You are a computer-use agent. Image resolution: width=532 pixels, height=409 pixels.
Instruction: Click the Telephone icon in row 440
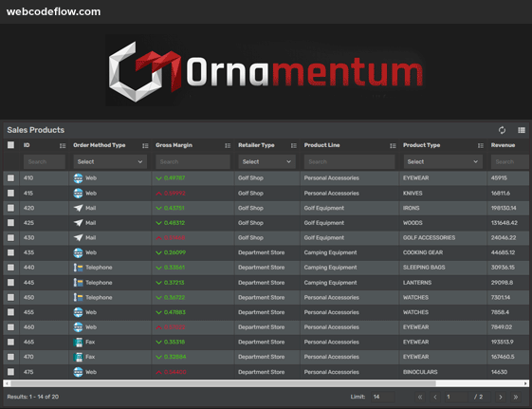coord(79,268)
